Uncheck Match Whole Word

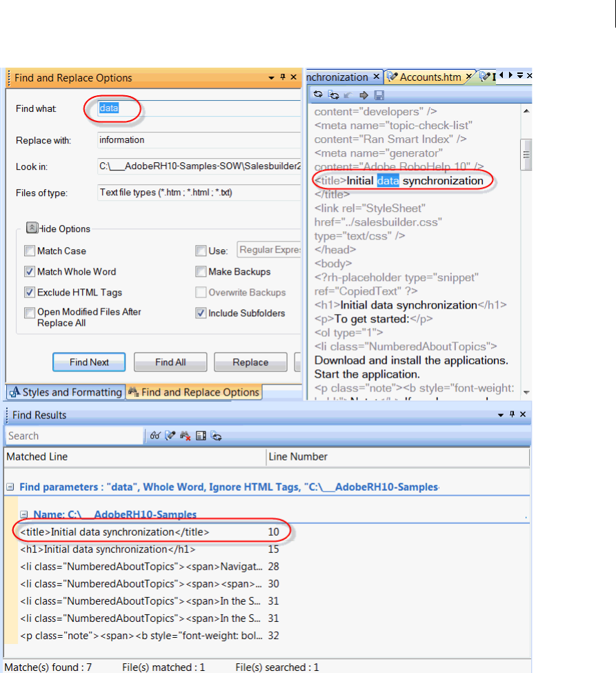click(30, 272)
